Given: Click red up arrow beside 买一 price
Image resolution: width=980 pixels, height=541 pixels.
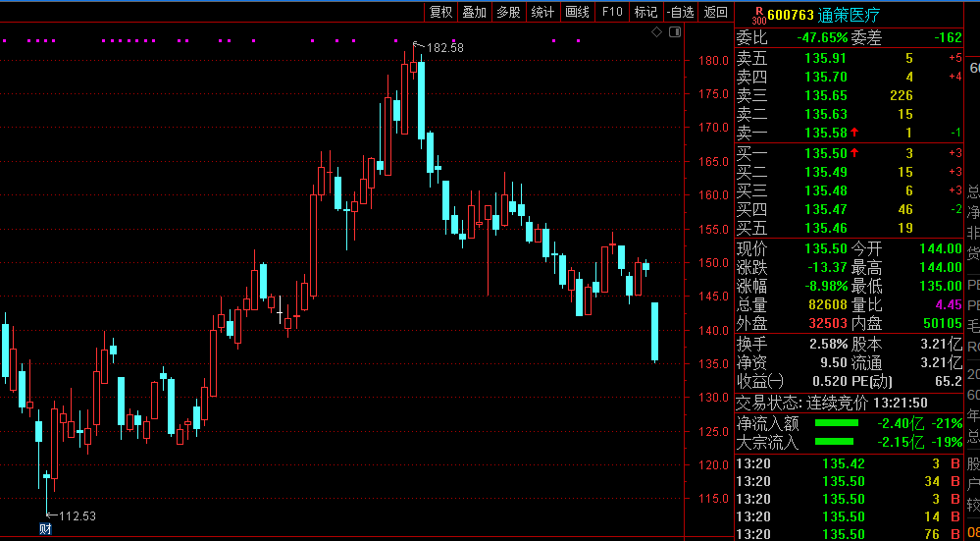Looking at the screenshot, I should 853,153.
